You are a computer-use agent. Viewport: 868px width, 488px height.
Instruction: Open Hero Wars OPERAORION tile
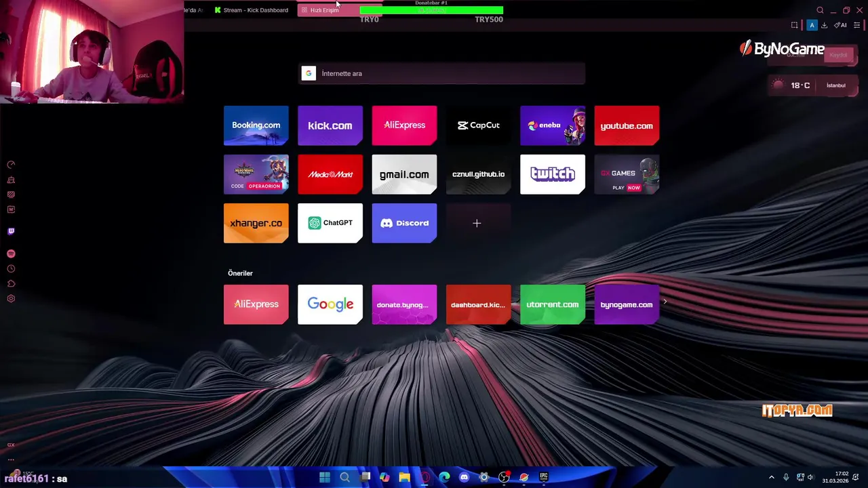(x=256, y=174)
